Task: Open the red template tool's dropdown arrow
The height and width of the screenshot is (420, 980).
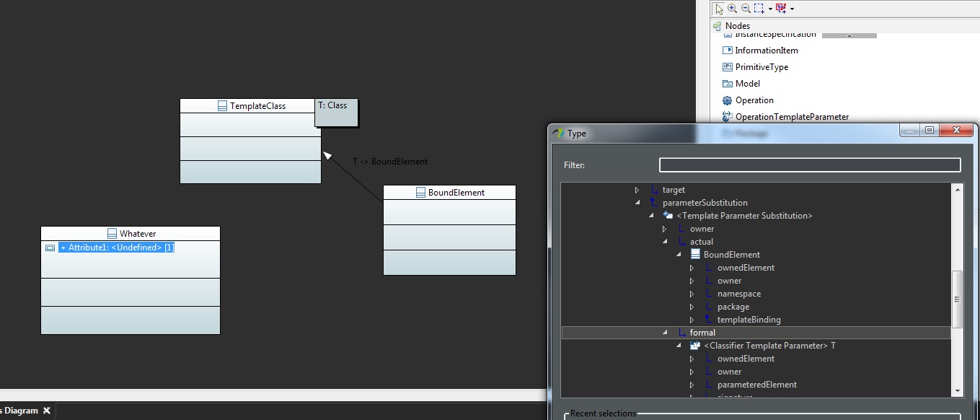Action: point(792,9)
